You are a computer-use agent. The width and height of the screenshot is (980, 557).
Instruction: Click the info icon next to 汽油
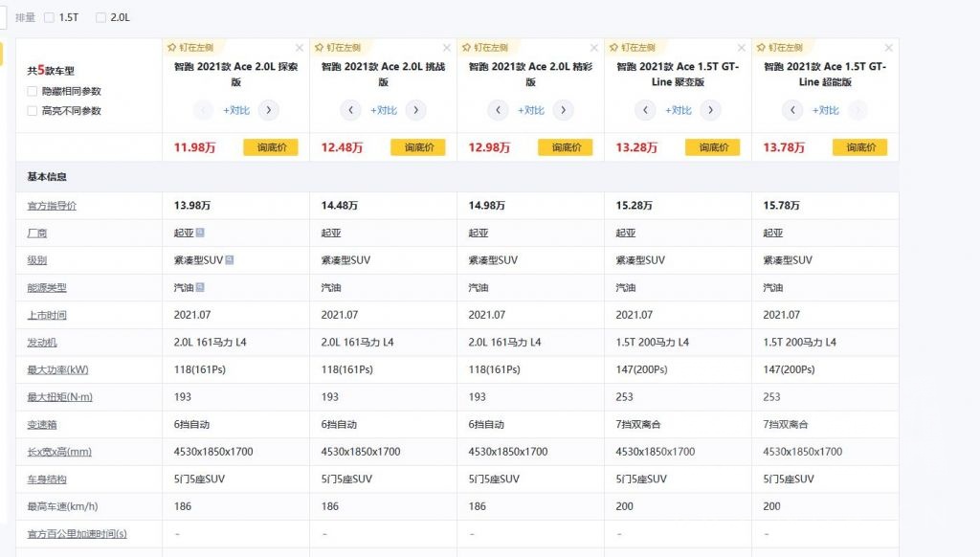click(x=200, y=287)
